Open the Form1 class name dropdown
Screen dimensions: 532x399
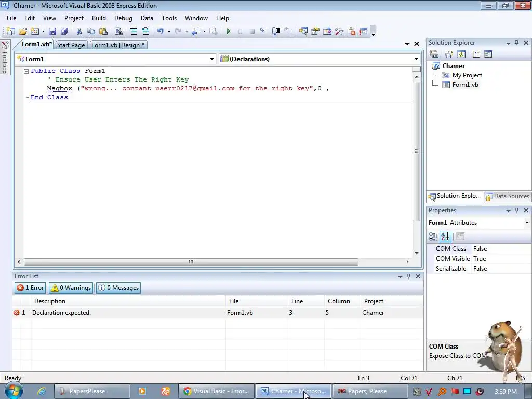pyautogui.click(x=212, y=59)
